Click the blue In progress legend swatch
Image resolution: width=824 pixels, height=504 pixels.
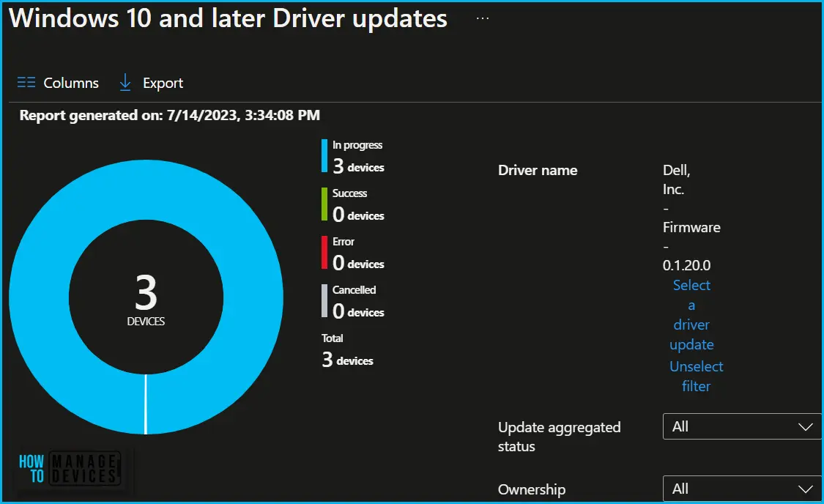coord(324,155)
